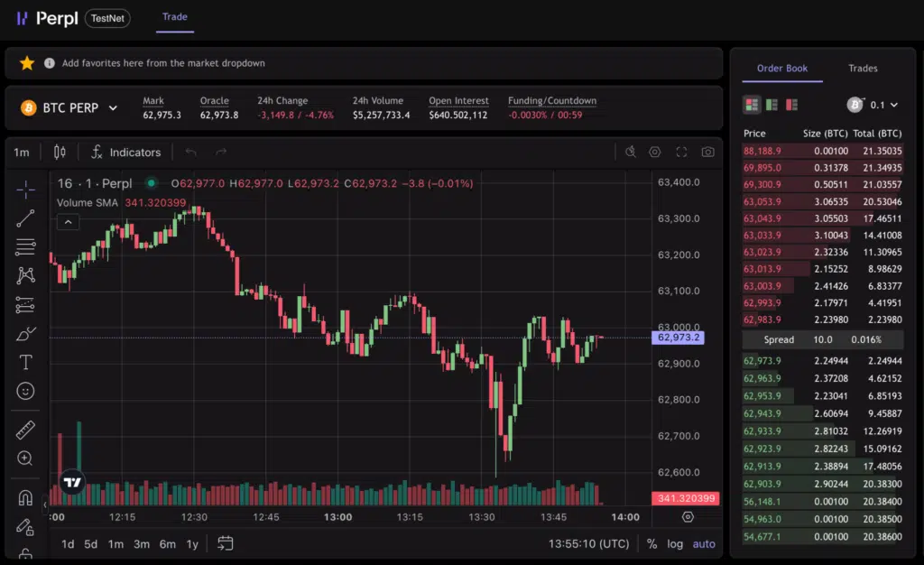The width and height of the screenshot is (924, 565).
Task: Select the zoom-in tool on the chart sidebar
Action: click(24, 459)
